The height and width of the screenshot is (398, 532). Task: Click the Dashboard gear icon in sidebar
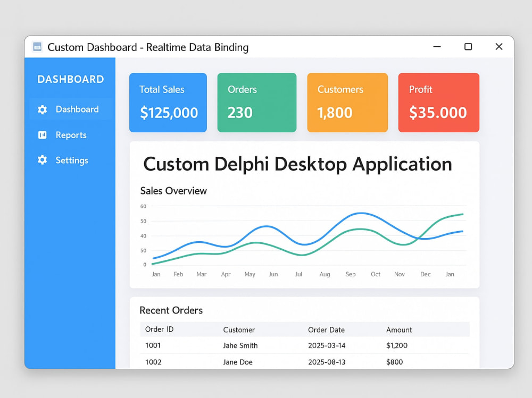43,109
